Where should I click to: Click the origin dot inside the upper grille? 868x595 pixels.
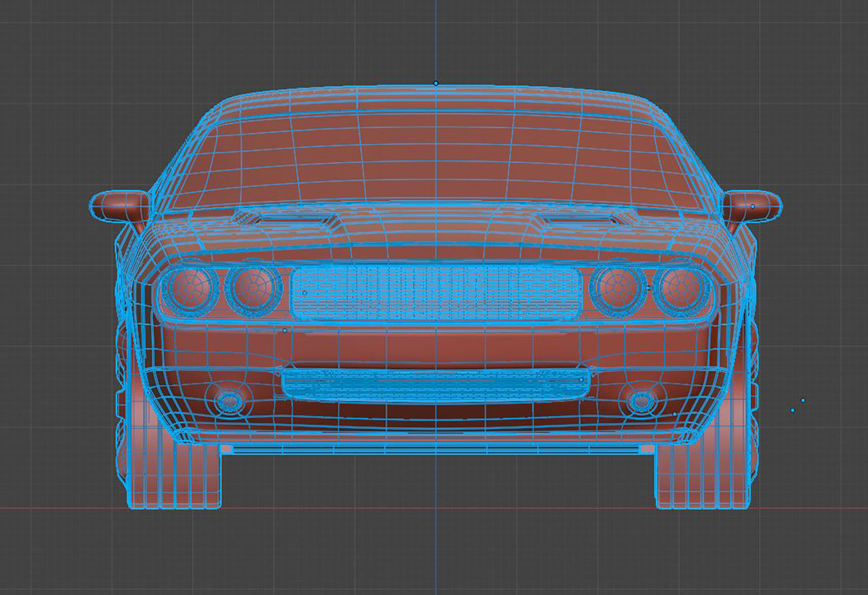coord(304,293)
